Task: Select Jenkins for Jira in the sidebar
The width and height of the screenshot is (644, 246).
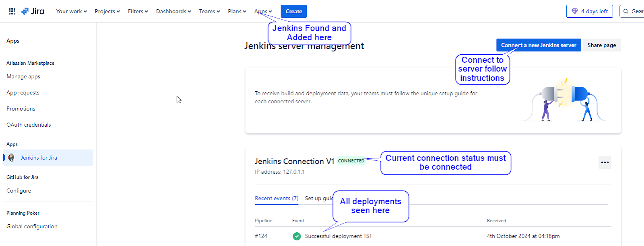Action: [48, 158]
